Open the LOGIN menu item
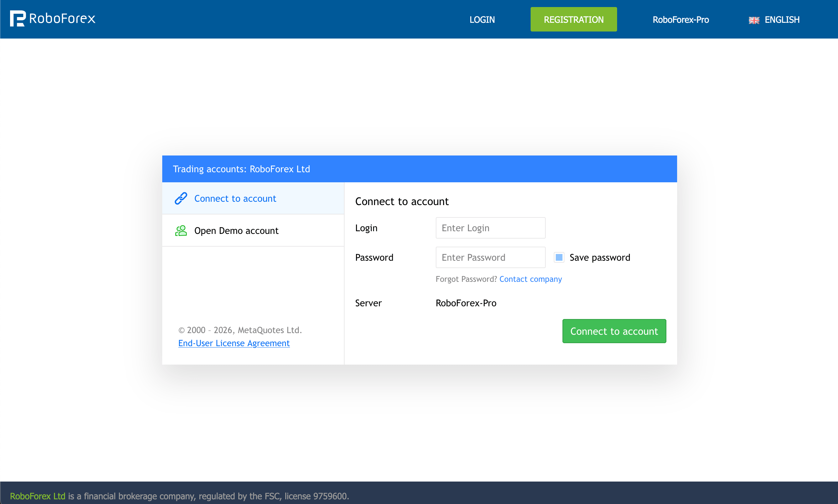838x504 pixels. tap(482, 20)
